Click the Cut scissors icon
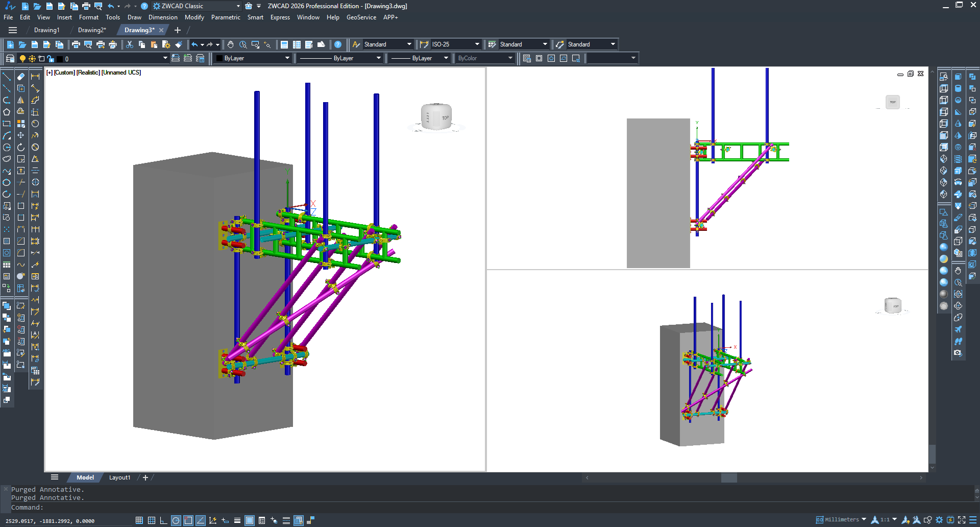Viewport: 980px width, 527px height. pyautogui.click(x=130, y=44)
